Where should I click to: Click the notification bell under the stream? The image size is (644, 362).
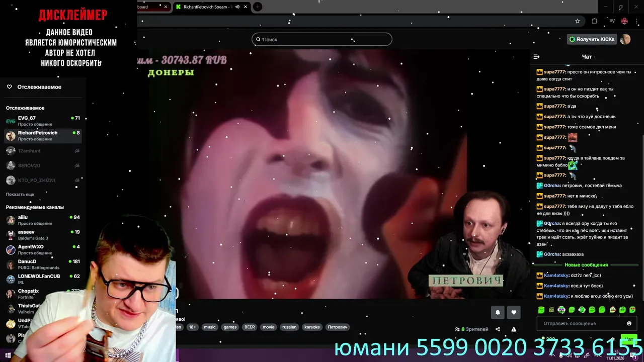point(498,312)
